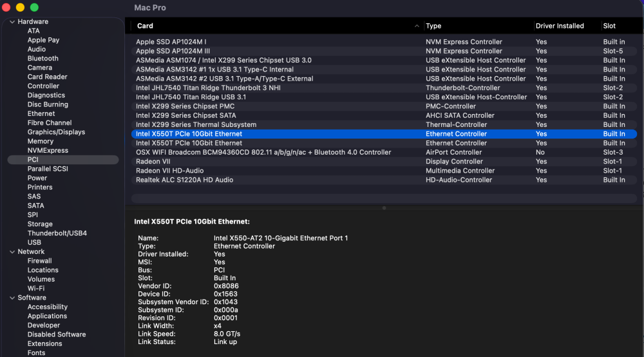This screenshot has width=644, height=357.
Task: Select the Radeon VII display row
Action: tap(384, 162)
